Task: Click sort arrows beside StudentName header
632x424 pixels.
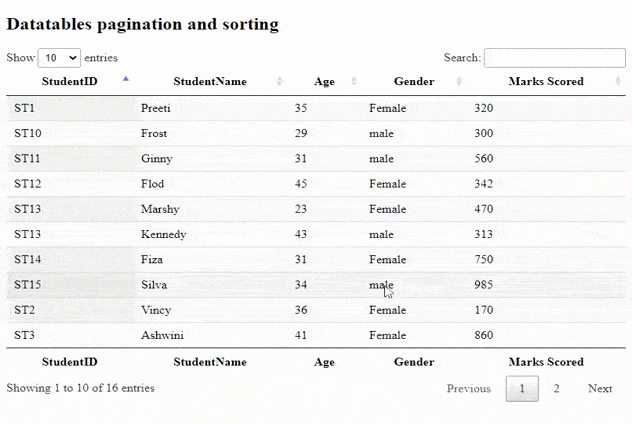Action: [279, 82]
